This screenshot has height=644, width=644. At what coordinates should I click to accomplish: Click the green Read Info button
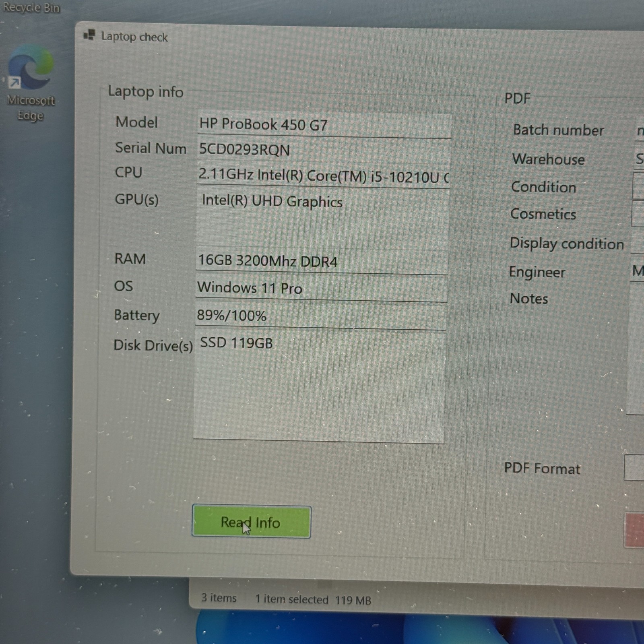[251, 522]
